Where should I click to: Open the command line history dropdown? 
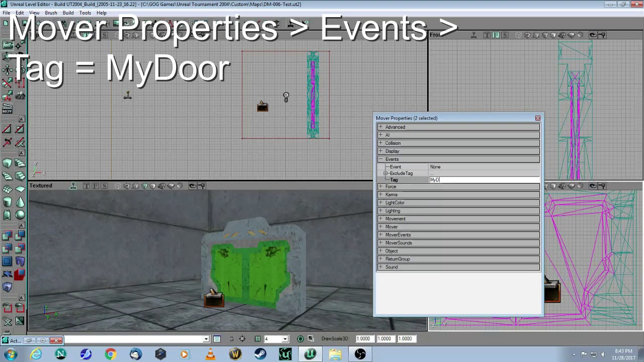206,339
